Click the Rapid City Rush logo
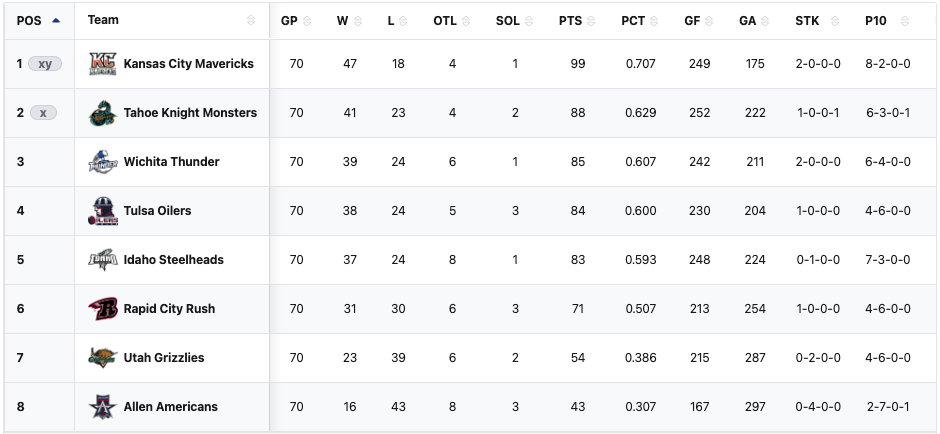Image resolution: width=940 pixels, height=434 pixels. (x=103, y=309)
